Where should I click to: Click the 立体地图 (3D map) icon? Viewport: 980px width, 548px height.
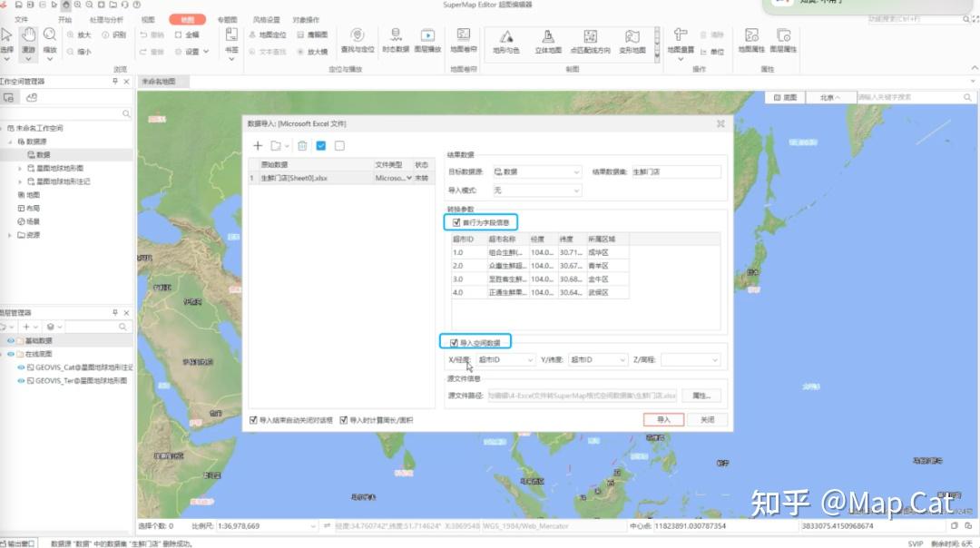pyautogui.click(x=548, y=41)
